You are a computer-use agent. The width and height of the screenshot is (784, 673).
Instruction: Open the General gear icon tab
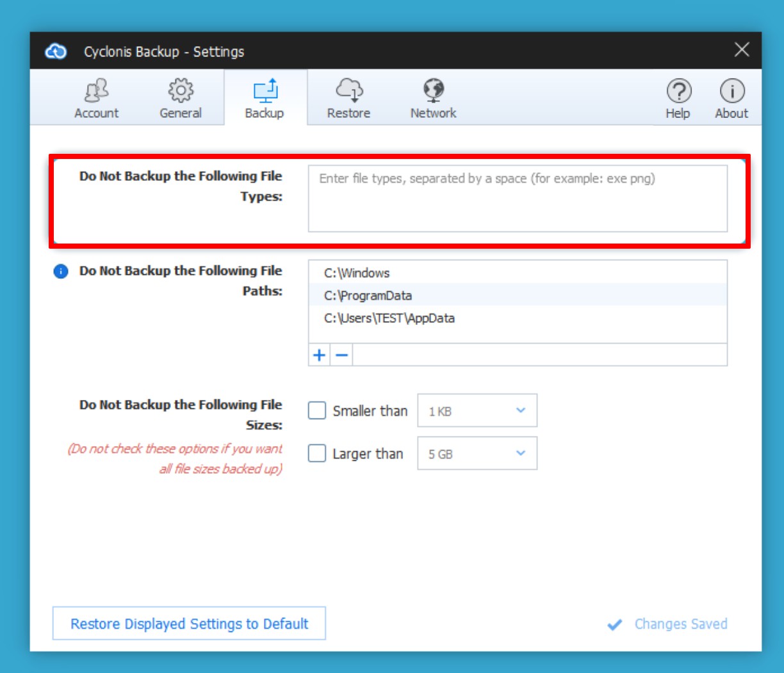coord(181,91)
